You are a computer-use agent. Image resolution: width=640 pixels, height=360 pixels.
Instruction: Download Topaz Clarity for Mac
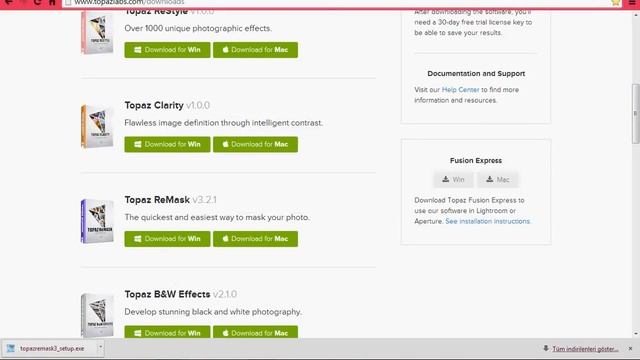[x=255, y=144]
